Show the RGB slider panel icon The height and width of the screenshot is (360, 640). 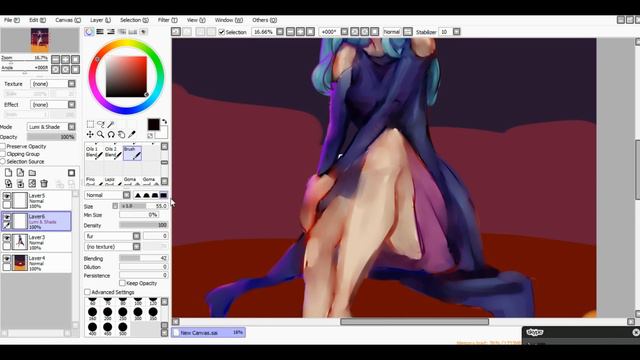coord(100,32)
